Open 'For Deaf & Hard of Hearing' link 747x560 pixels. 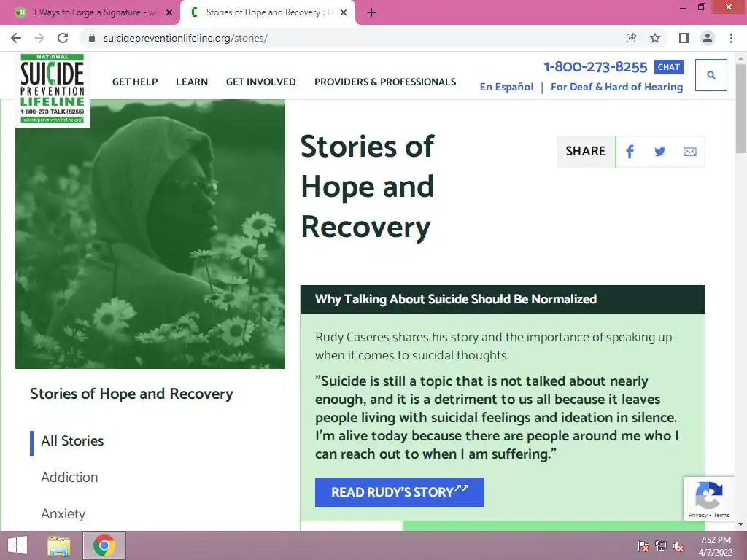coord(616,87)
